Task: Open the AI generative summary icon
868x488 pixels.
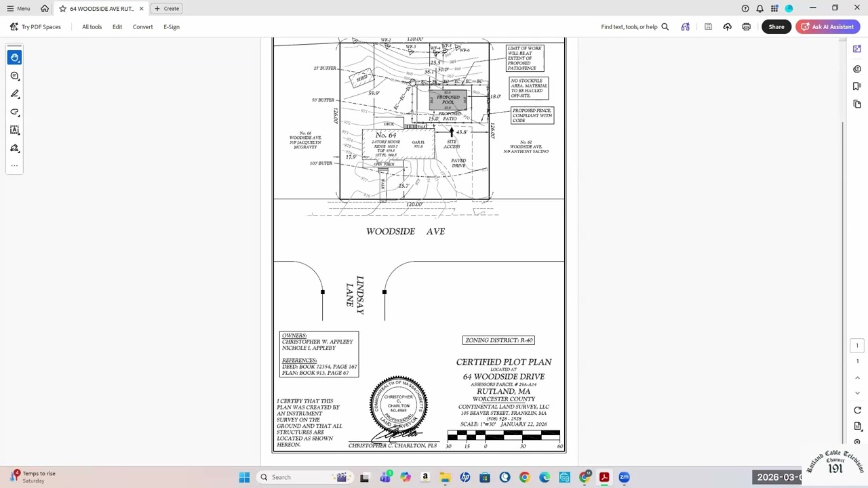Action: click(x=686, y=27)
